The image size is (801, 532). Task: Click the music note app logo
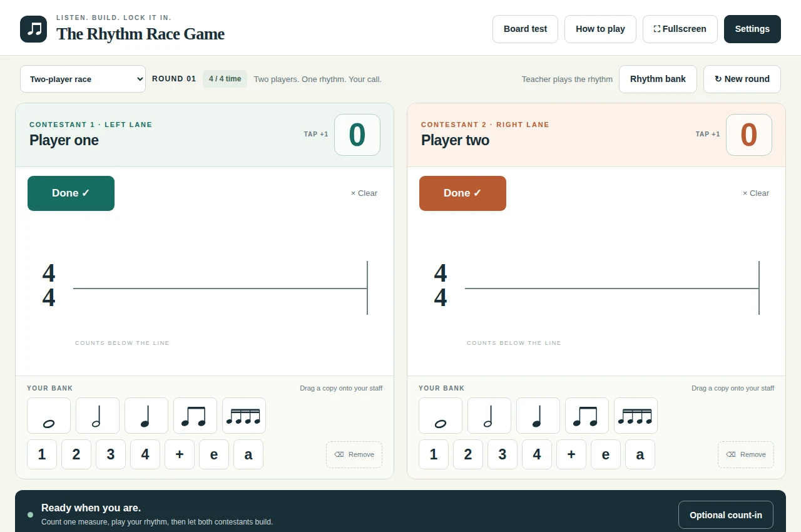pos(34,29)
